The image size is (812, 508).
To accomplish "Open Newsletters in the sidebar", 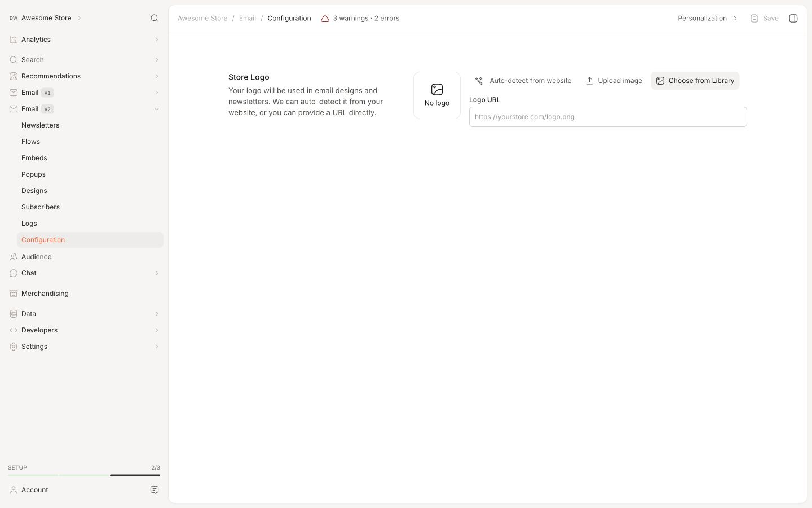I will click(x=90, y=125).
